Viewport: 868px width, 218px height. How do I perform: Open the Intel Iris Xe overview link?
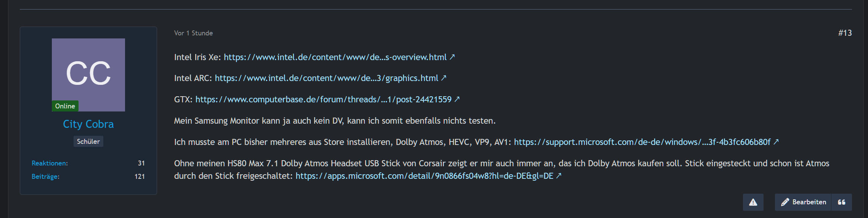[x=335, y=57]
